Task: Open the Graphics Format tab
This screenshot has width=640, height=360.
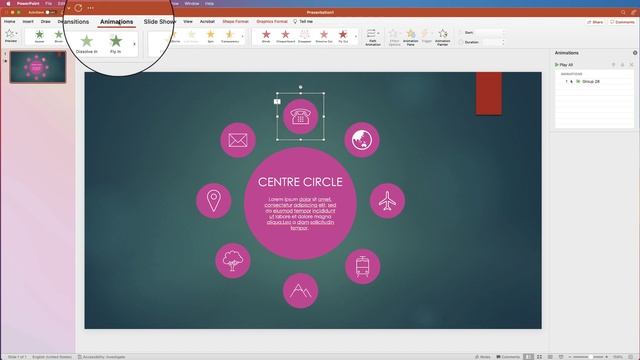Action: click(x=272, y=21)
